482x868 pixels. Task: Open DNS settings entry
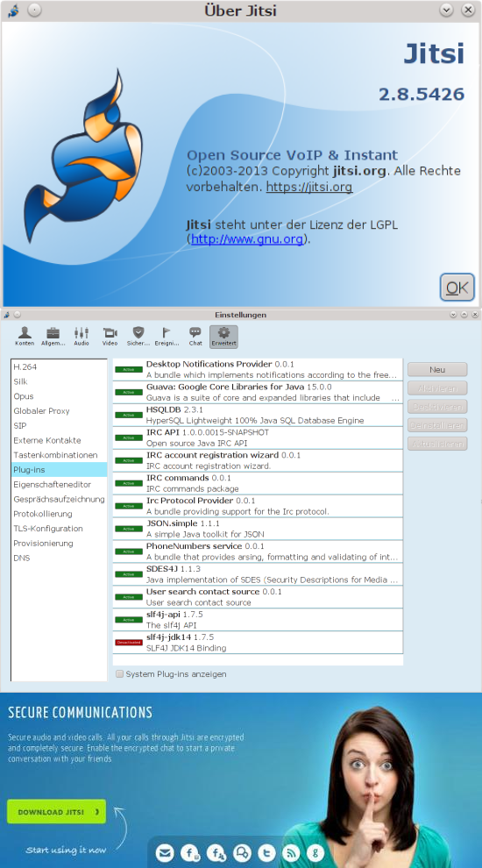(x=59, y=558)
